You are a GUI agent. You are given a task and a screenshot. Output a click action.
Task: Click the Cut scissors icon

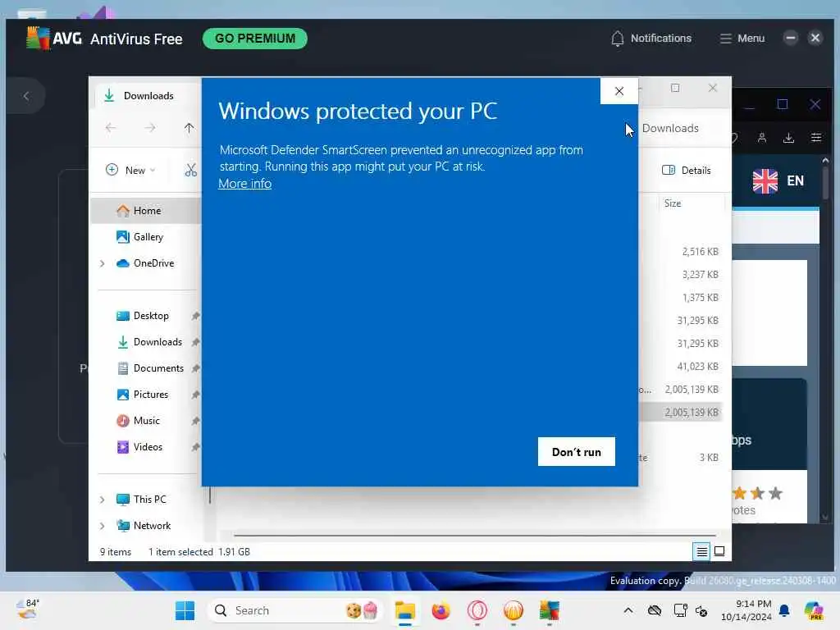pyautogui.click(x=190, y=171)
